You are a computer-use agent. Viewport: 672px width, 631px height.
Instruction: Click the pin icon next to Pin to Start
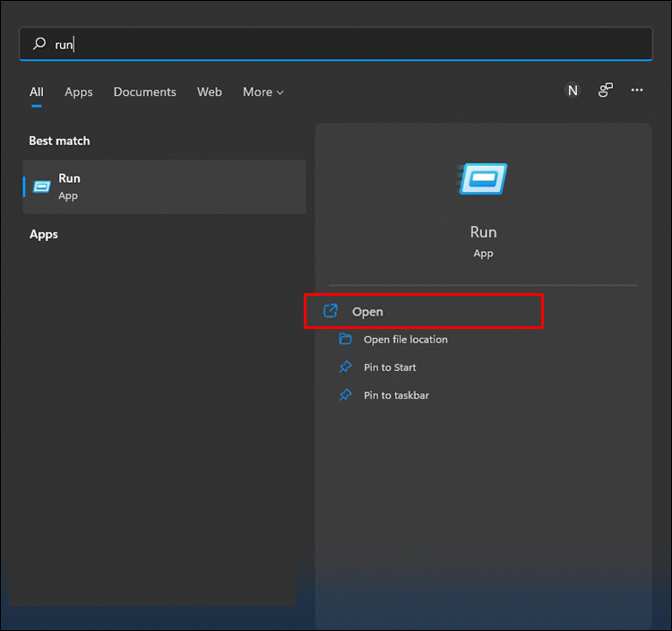345,367
